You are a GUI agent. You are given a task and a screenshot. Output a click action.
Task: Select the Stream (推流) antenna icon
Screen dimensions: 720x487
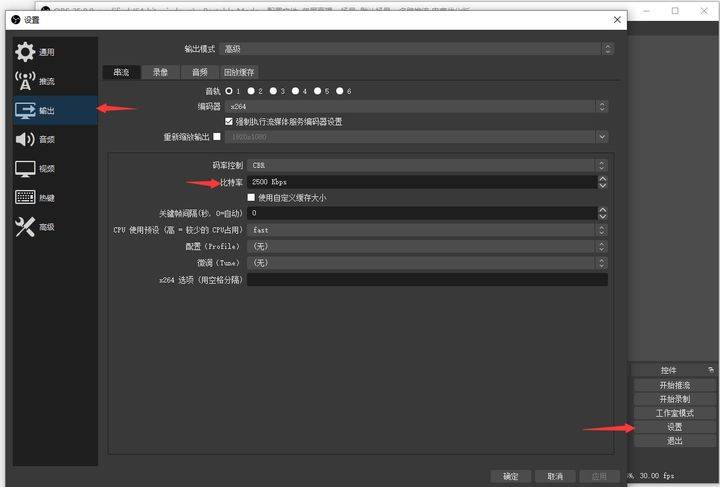pyautogui.click(x=25, y=81)
